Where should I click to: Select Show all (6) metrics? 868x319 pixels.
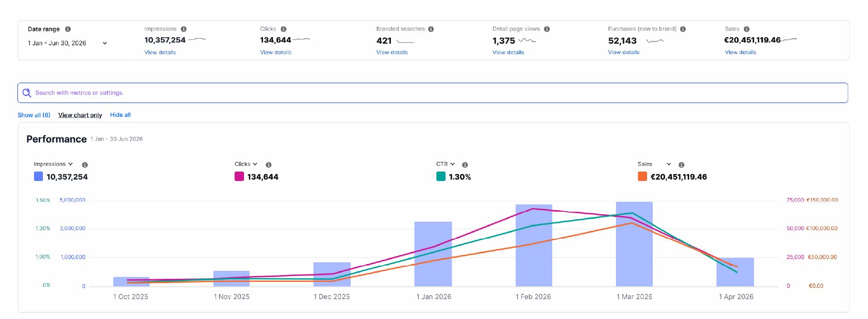click(34, 115)
